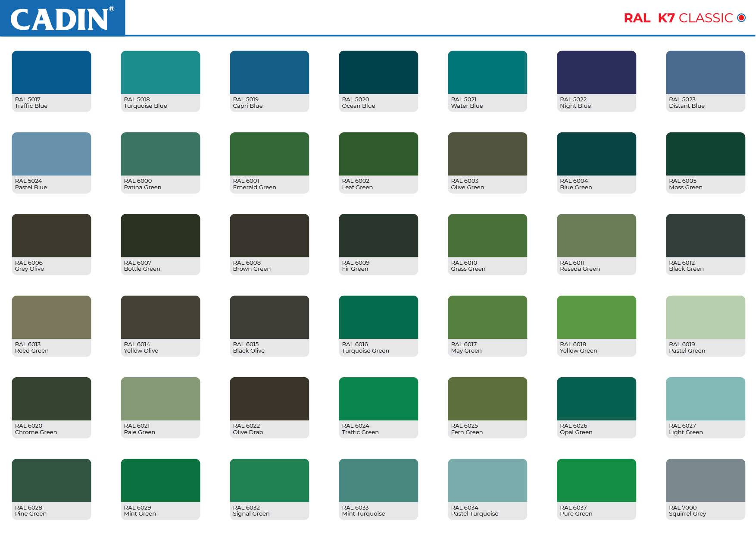
Task: Select the RAL 7000 Squirrel Grey swatch
Action: click(705, 480)
